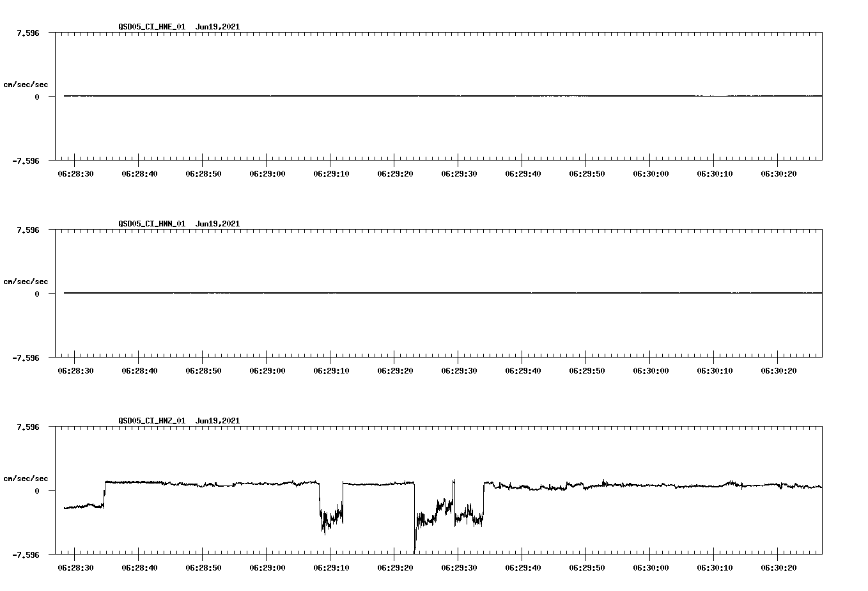This screenshot has width=868, height=591.
Task: Select 06:30:20 time label under HNZ chart
Action: tap(779, 568)
